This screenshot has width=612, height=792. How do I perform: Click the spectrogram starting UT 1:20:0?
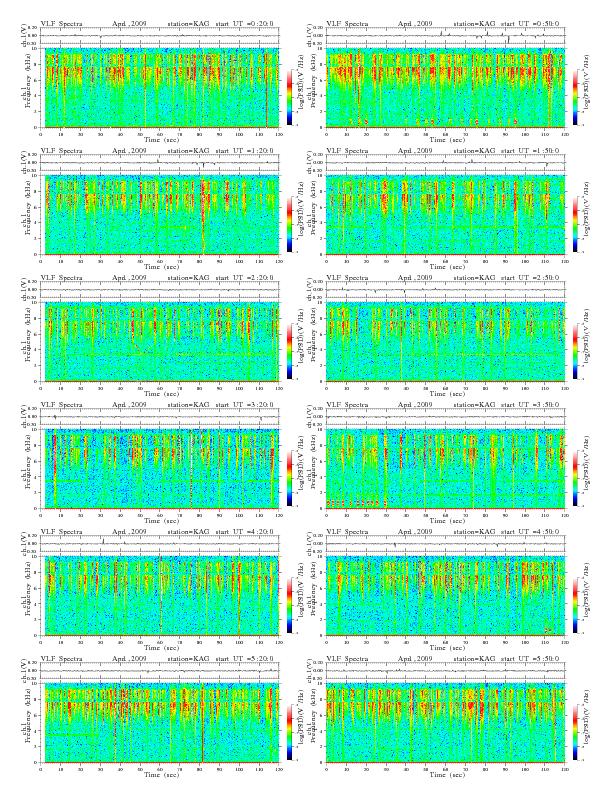click(x=160, y=215)
